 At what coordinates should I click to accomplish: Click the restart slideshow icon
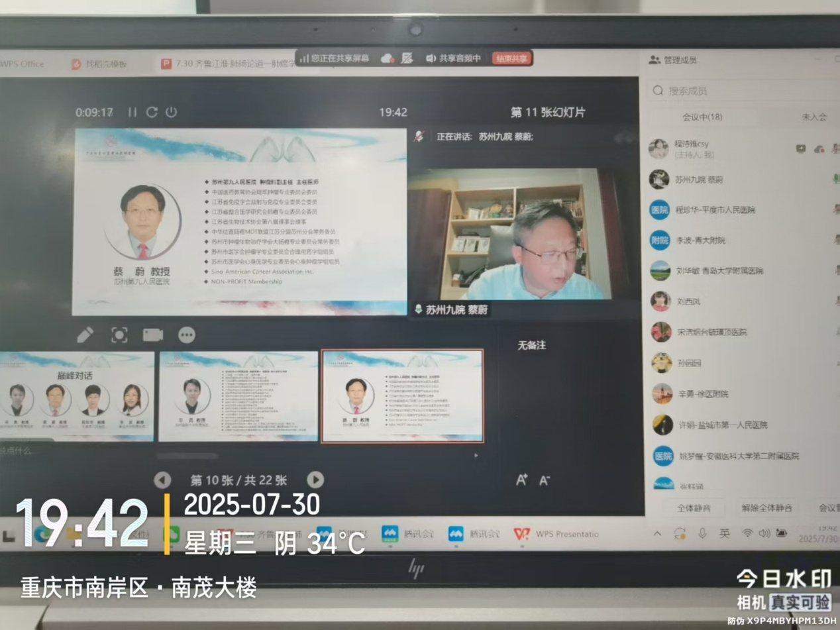(152, 112)
